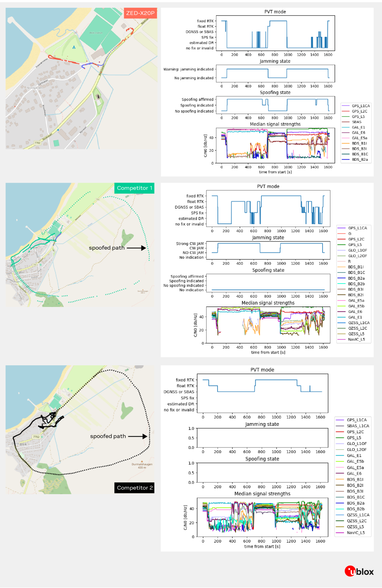382x588 pixels.
Task: Click the 7702 road marker on ZED-X20P map
Action: tap(37, 143)
